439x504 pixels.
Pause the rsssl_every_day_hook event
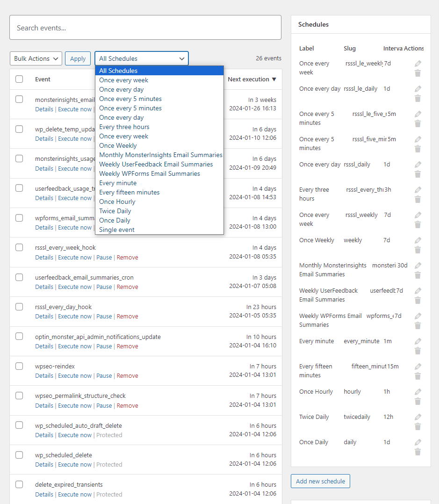[104, 316]
